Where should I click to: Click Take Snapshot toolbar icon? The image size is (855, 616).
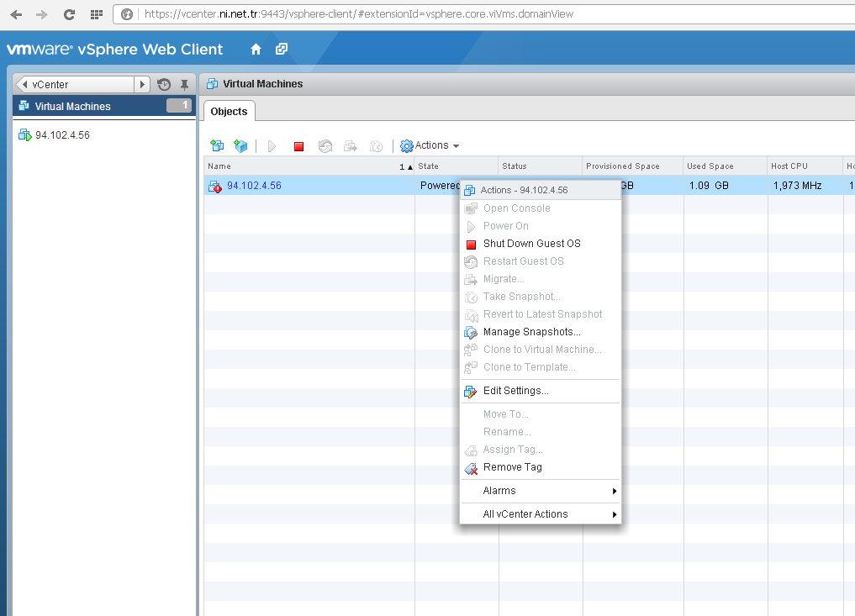pos(377,146)
